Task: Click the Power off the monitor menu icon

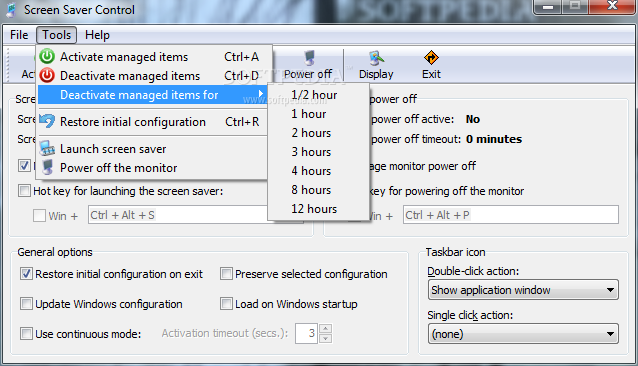Action: pyautogui.click(x=47, y=167)
